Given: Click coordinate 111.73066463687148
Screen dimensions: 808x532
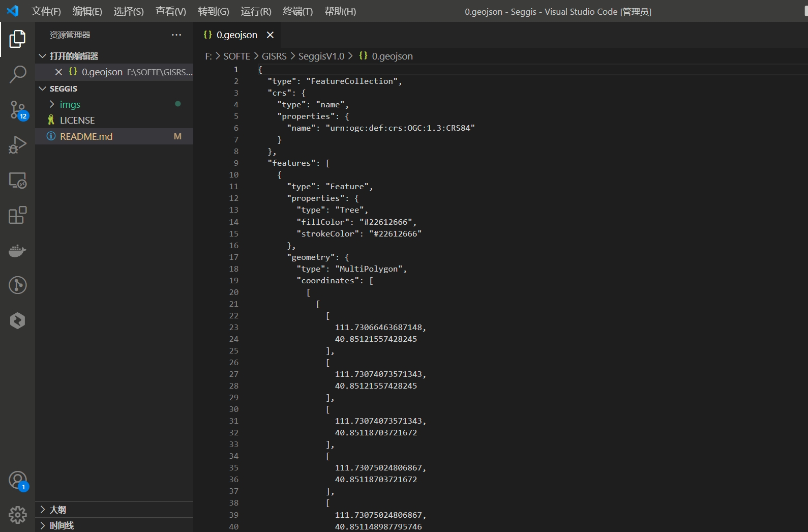Looking at the screenshot, I should pyautogui.click(x=378, y=327).
